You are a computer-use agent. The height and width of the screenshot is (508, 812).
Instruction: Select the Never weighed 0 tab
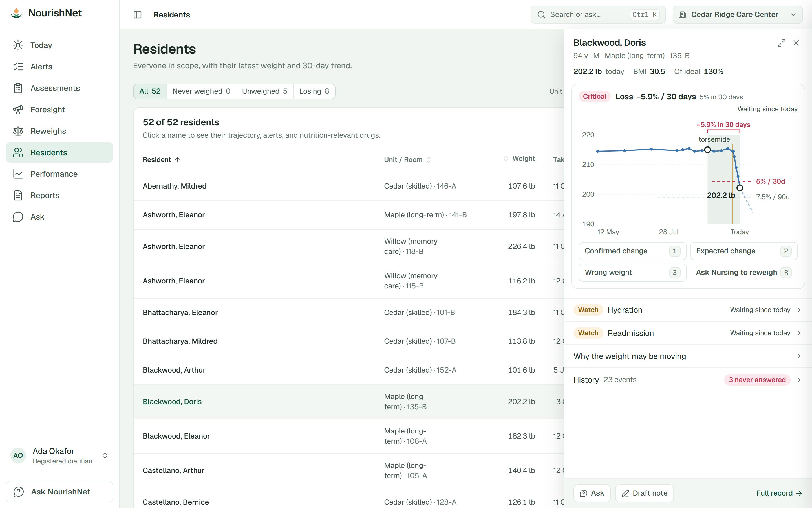[x=201, y=91]
